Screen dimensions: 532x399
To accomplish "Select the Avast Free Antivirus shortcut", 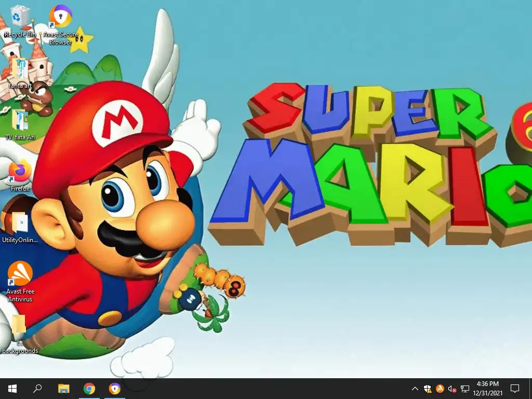I will coord(20,282).
